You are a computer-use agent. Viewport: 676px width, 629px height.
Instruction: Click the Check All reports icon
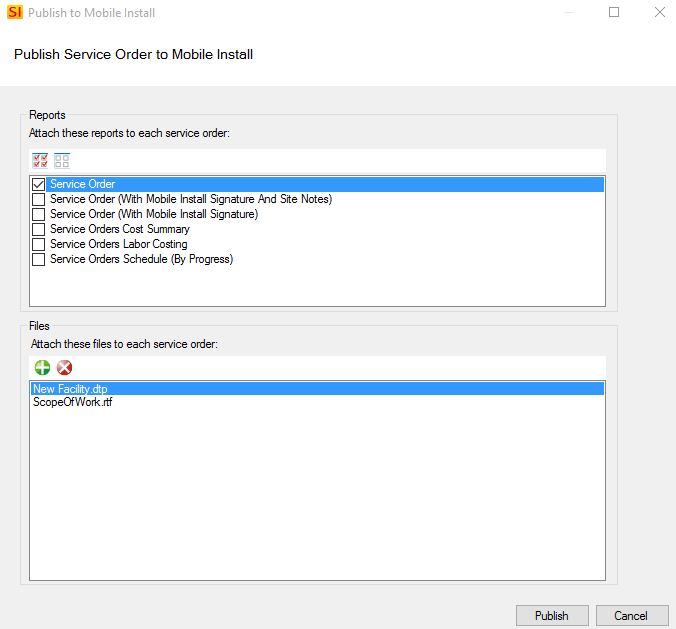tap(40, 161)
